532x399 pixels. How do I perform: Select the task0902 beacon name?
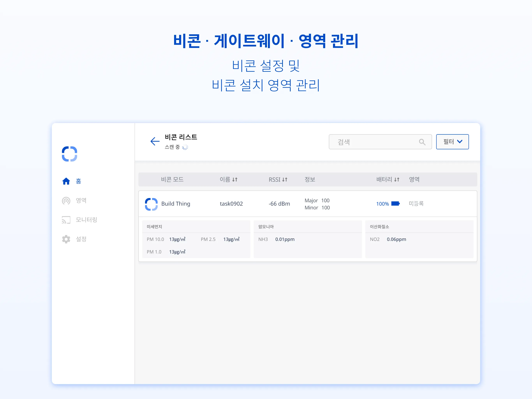click(231, 204)
